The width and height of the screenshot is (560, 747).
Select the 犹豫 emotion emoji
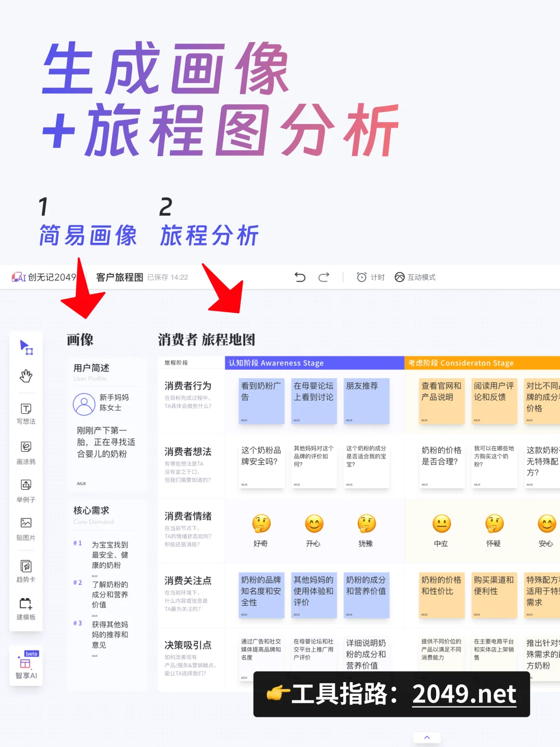click(366, 524)
